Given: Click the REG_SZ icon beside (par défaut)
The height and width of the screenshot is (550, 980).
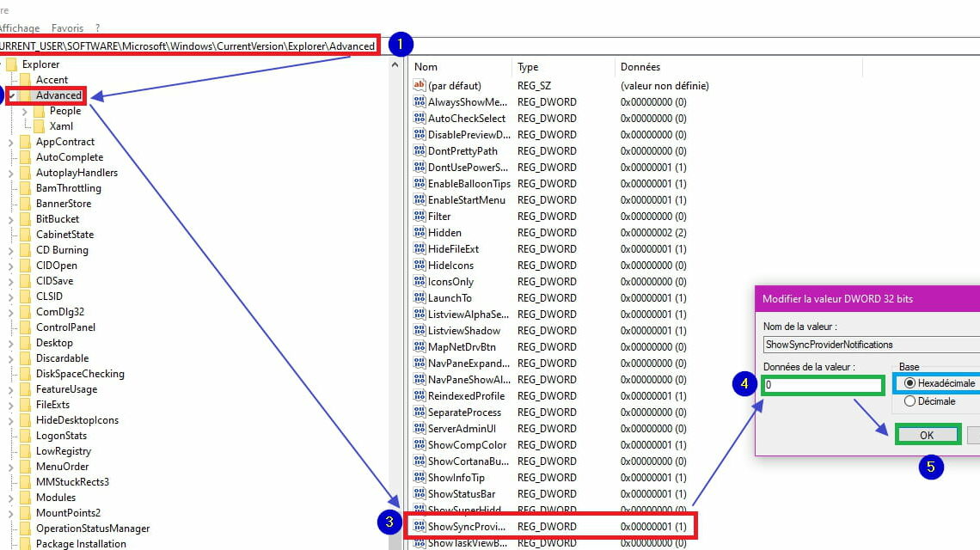Looking at the screenshot, I should (419, 85).
